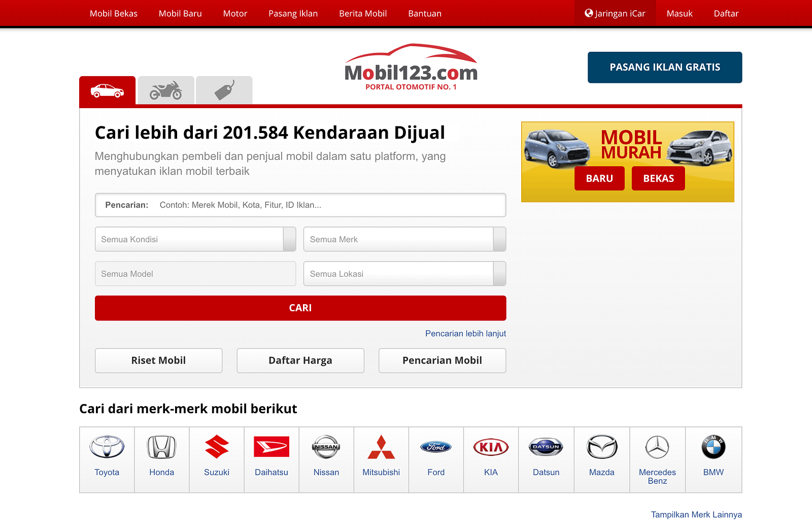Click the Daftar register link

(x=726, y=14)
